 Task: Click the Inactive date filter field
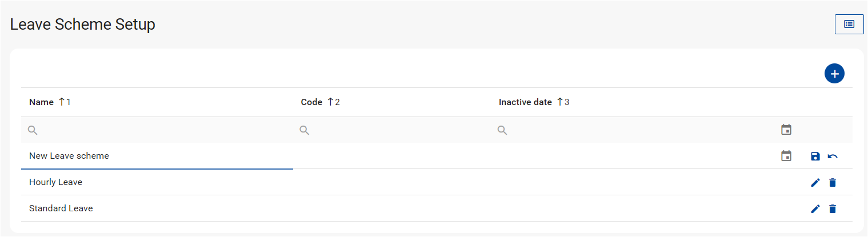click(629, 130)
